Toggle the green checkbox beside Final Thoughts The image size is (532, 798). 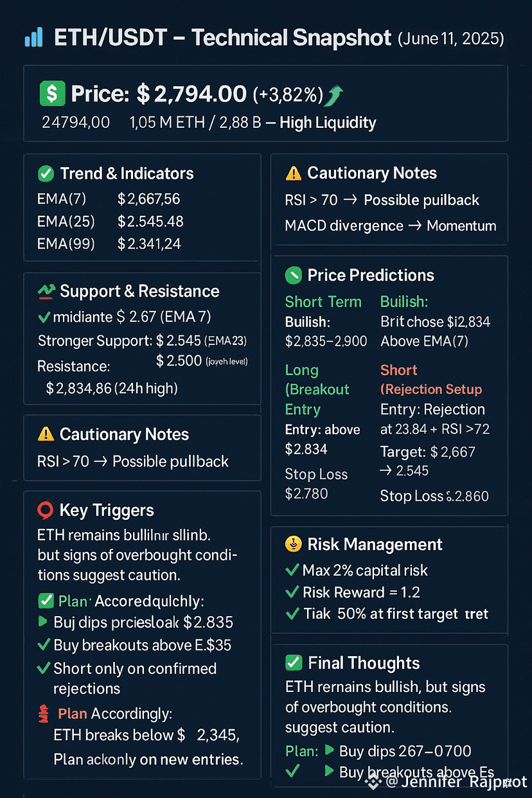pyautogui.click(x=293, y=663)
